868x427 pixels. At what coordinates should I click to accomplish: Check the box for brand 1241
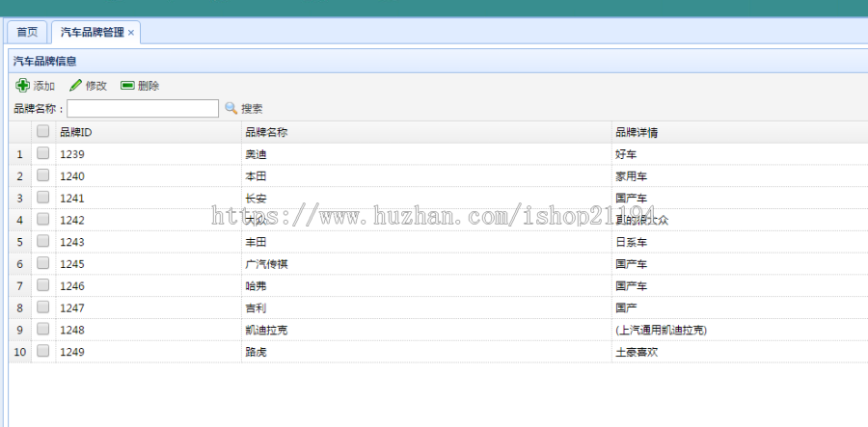pos(42,197)
